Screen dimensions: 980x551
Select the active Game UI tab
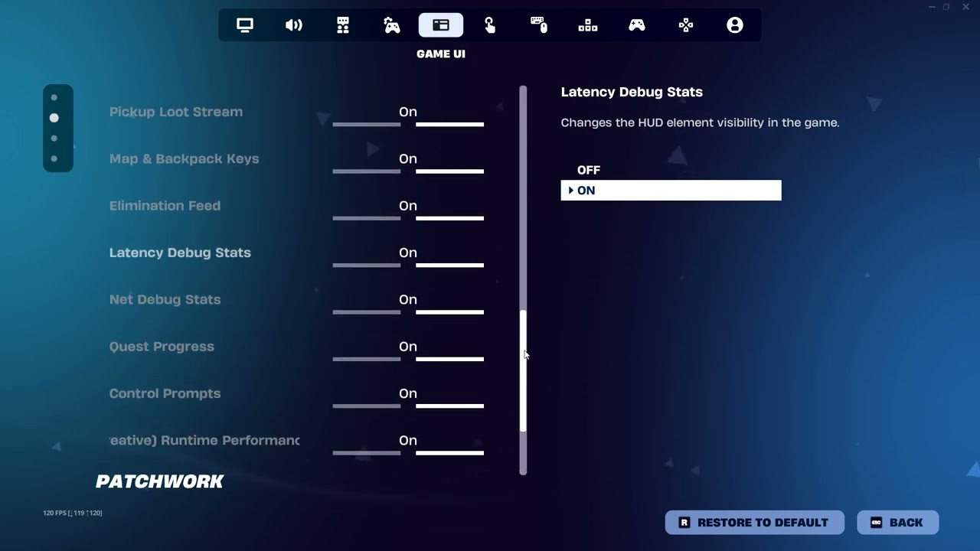click(441, 25)
